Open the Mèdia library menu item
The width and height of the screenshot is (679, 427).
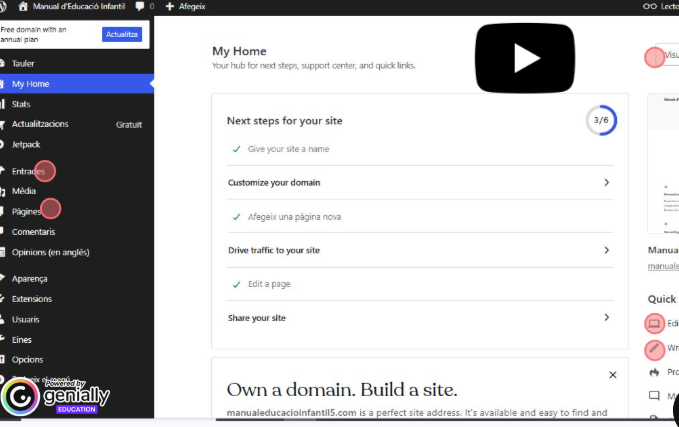pyautogui.click(x=23, y=191)
